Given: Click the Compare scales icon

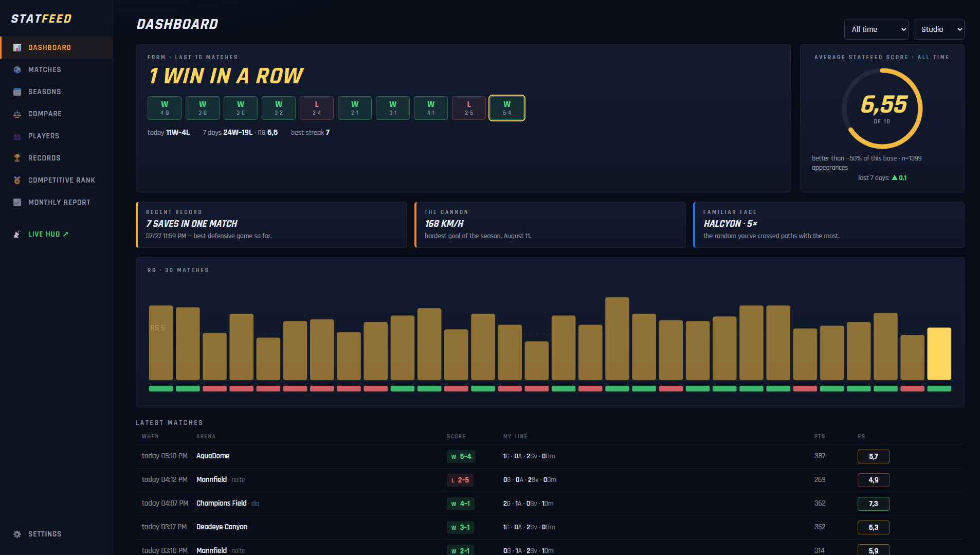Looking at the screenshot, I should pyautogui.click(x=17, y=114).
